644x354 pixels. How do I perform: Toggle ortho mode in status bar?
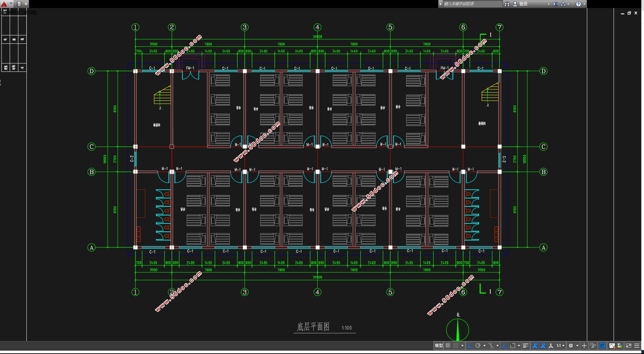[x=470, y=346]
